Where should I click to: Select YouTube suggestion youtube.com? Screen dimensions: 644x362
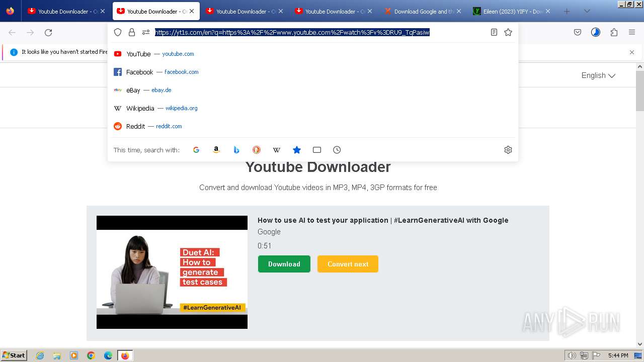pos(313,54)
